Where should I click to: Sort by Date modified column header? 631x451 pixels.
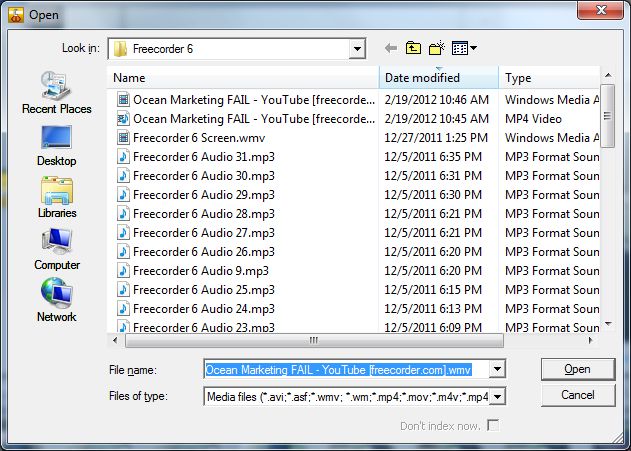click(439, 78)
